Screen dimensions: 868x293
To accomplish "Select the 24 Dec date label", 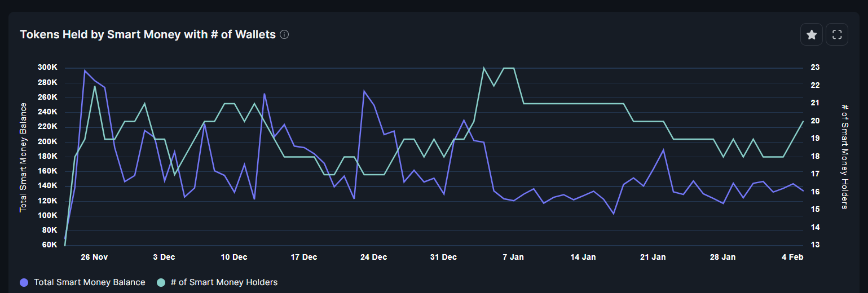I will click(x=373, y=257).
